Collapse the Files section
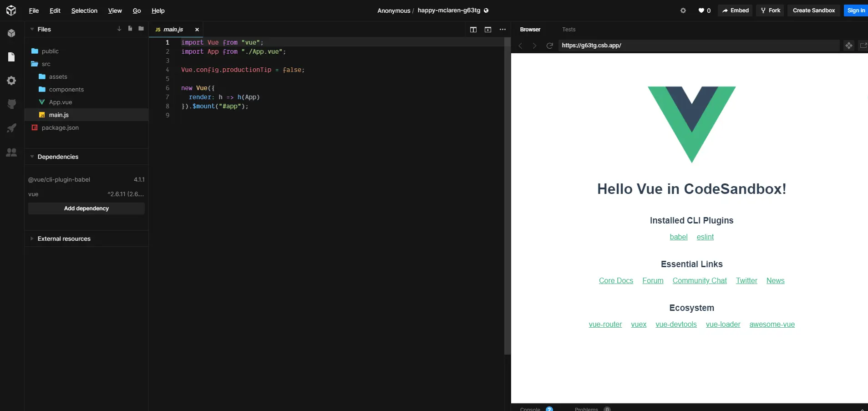 (x=32, y=29)
